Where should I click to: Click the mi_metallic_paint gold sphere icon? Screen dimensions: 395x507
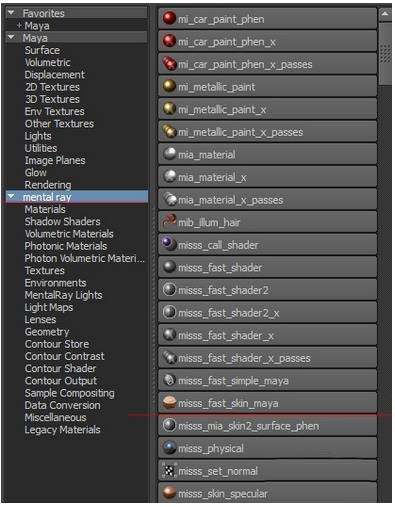(x=169, y=86)
